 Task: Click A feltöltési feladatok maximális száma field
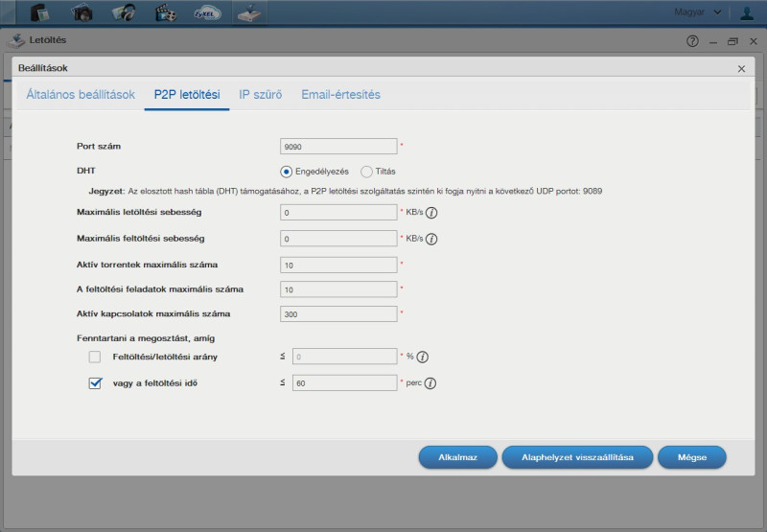pos(338,289)
